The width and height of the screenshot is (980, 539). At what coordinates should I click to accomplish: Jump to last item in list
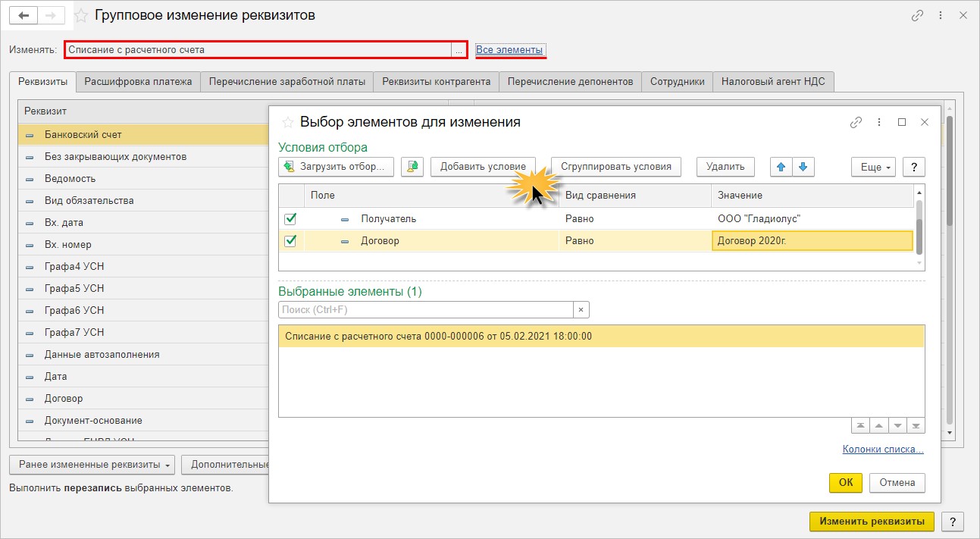point(916,426)
